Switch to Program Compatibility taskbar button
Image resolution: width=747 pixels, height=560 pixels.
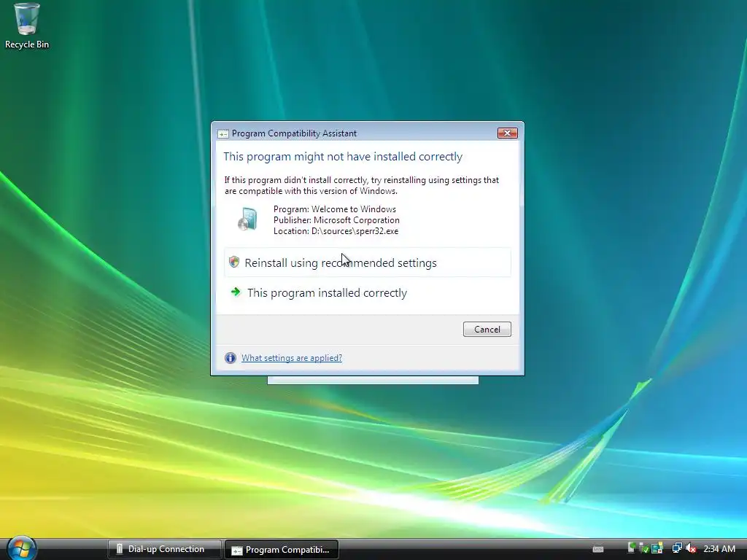[x=282, y=550]
